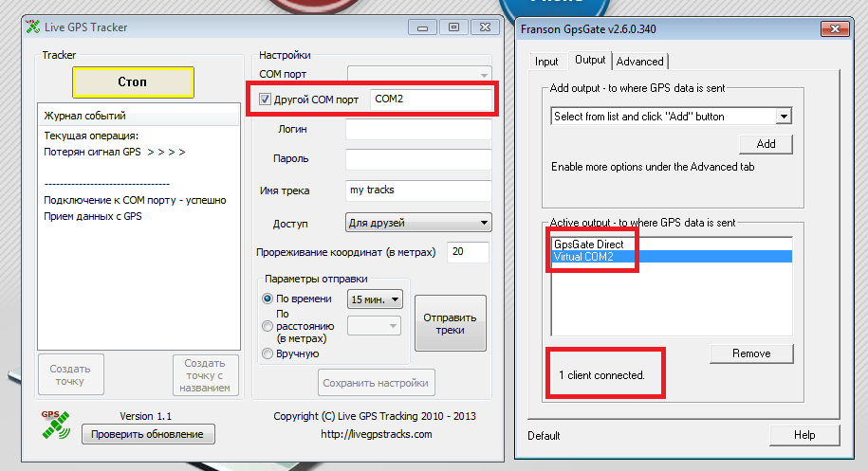
Task: Open the Доступ dropdown (Для друзей)
Action: pos(418,223)
